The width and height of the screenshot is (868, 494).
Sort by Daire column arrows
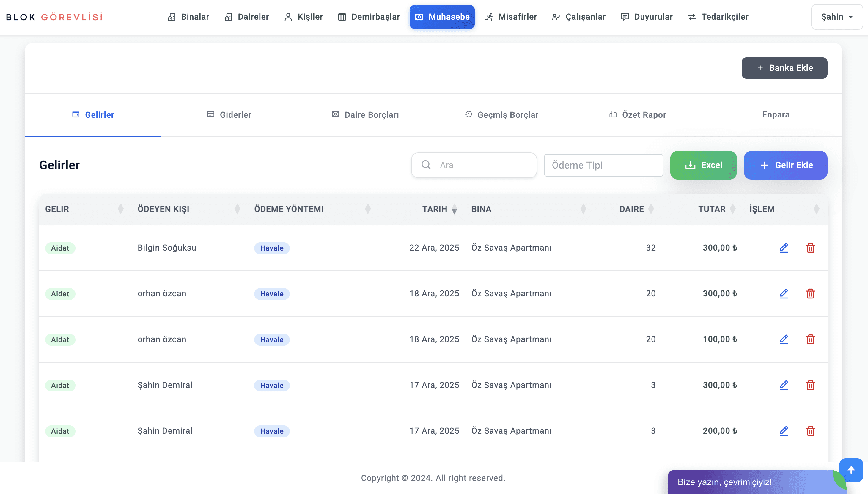650,209
